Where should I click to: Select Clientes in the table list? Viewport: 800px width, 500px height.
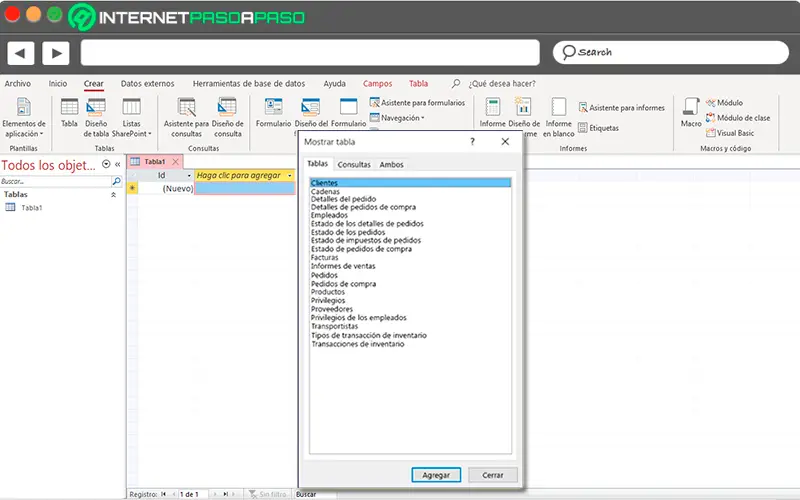410,183
